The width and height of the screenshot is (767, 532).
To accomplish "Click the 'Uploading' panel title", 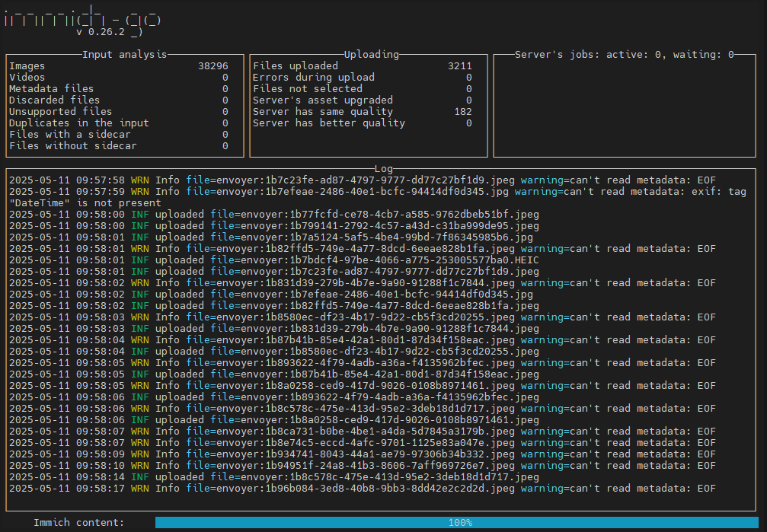I will coord(371,54).
